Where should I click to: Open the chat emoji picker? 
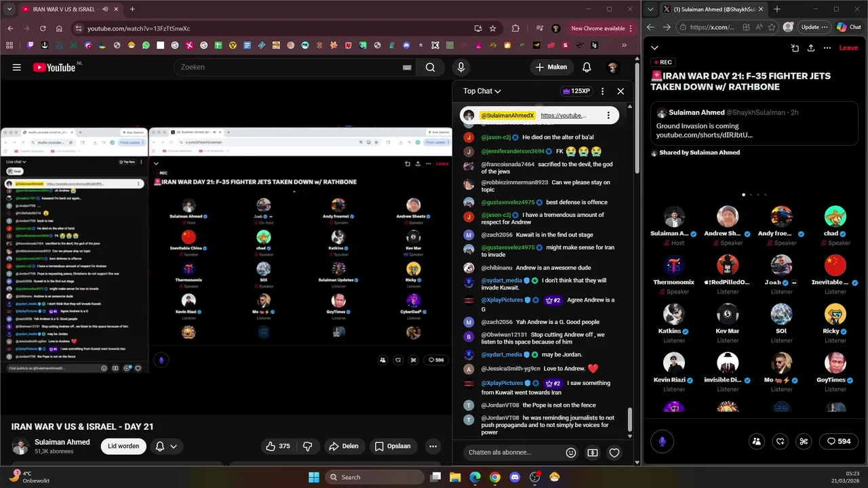571,453
